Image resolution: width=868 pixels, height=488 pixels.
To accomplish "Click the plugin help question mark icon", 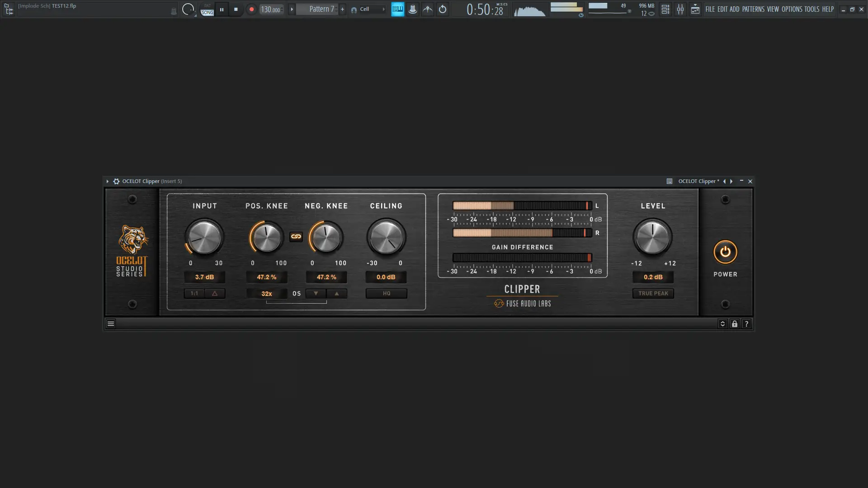I will point(746,324).
